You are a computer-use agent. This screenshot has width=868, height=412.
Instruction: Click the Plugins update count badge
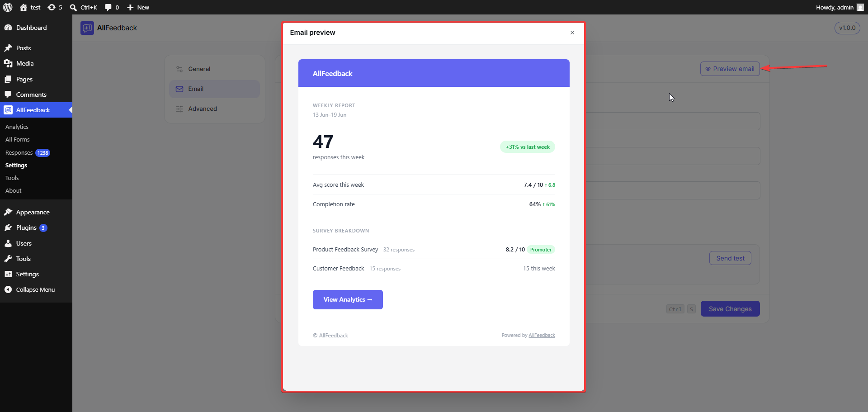point(43,228)
